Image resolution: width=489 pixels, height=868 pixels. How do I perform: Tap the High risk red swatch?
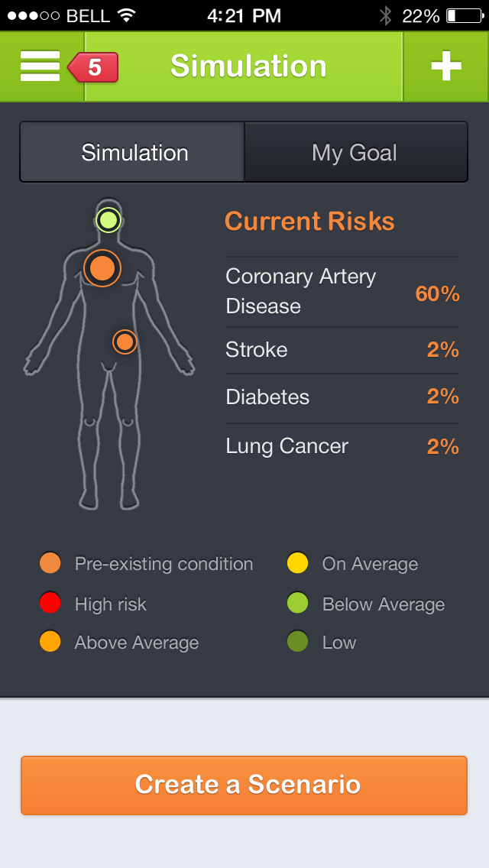click(50, 604)
